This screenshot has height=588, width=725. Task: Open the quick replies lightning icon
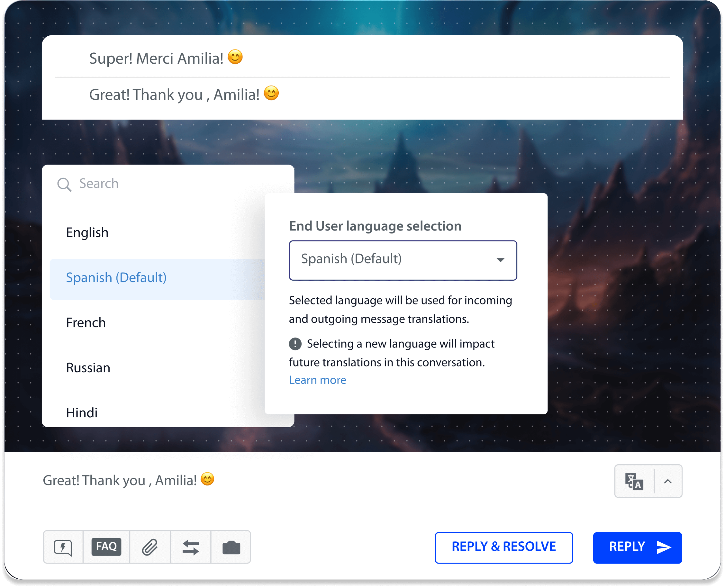(63, 547)
